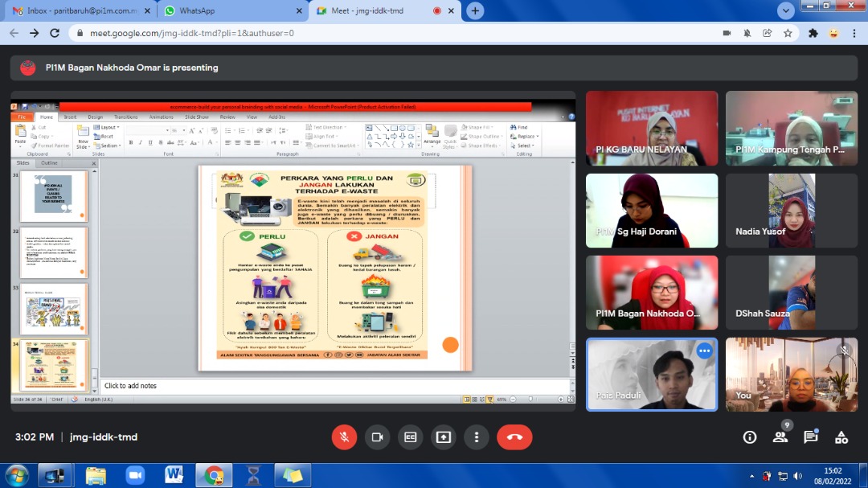Reload the Google Meet page

[x=55, y=33]
